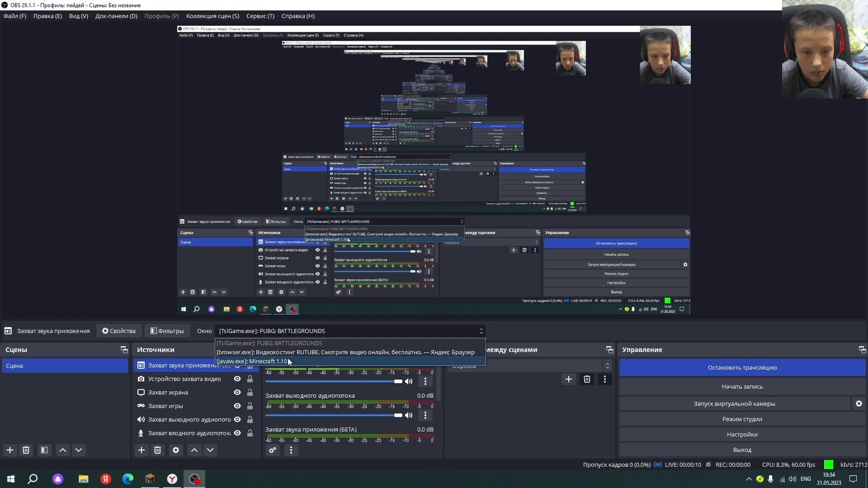The image size is (868, 488).
Task: Open source properties gear in Sources panel
Action: click(176, 450)
